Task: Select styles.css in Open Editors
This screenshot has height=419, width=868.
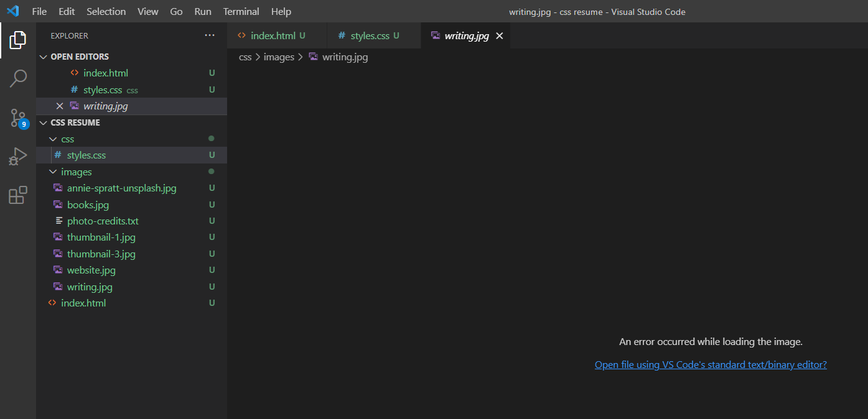Action: (x=131, y=90)
